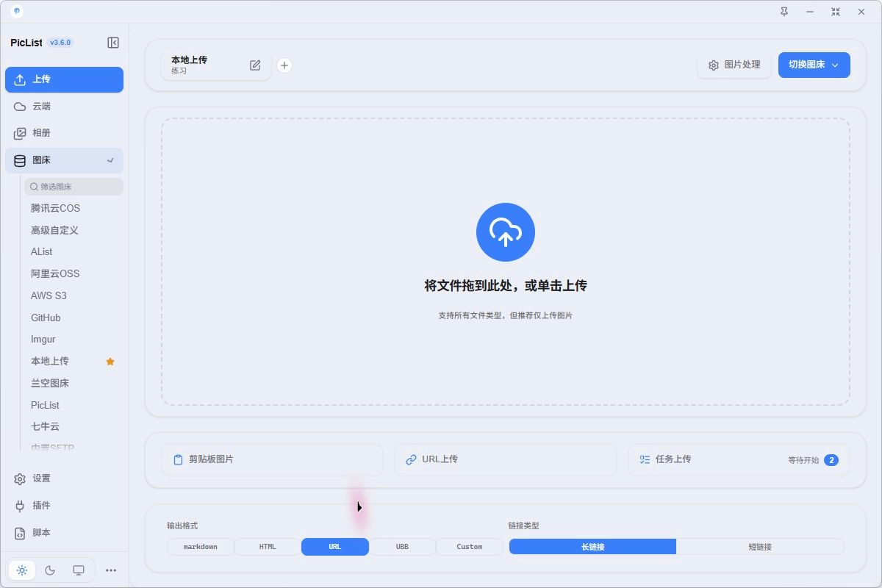
Task: Switch to dark theme moon icon
Action: (x=50, y=570)
